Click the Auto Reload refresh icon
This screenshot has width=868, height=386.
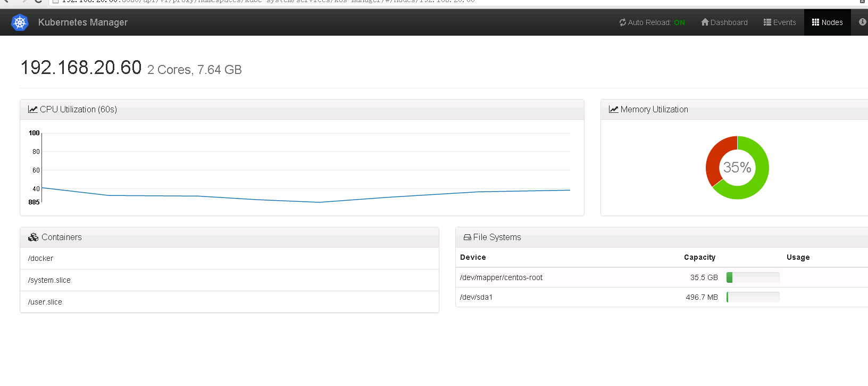click(x=623, y=22)
